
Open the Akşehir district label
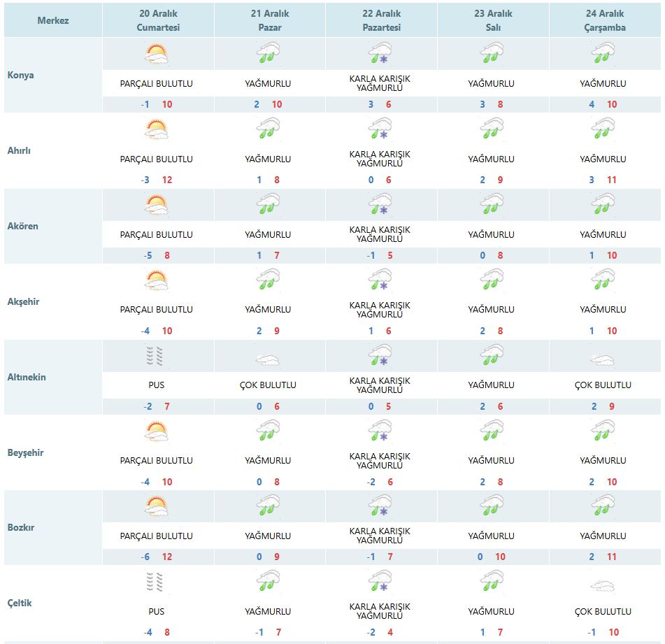click(24, 301)
